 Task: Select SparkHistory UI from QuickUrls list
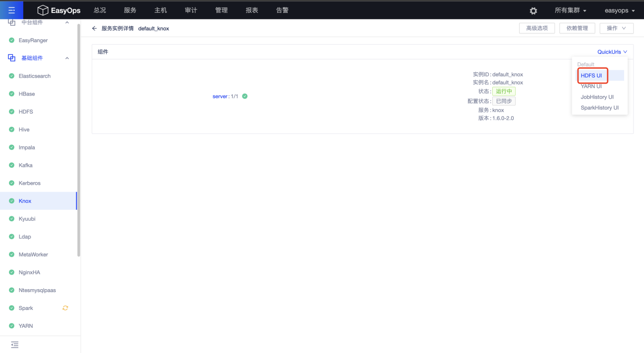coord(600,108)
